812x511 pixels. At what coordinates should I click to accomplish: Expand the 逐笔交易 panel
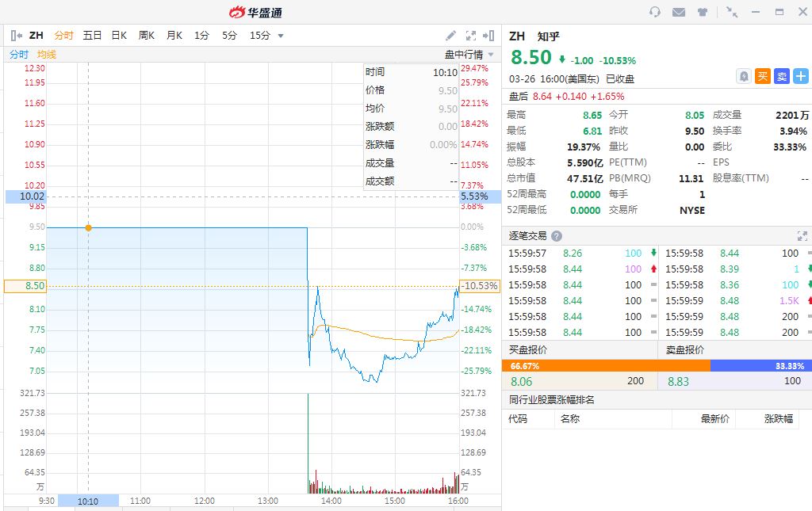coord(802,236)
